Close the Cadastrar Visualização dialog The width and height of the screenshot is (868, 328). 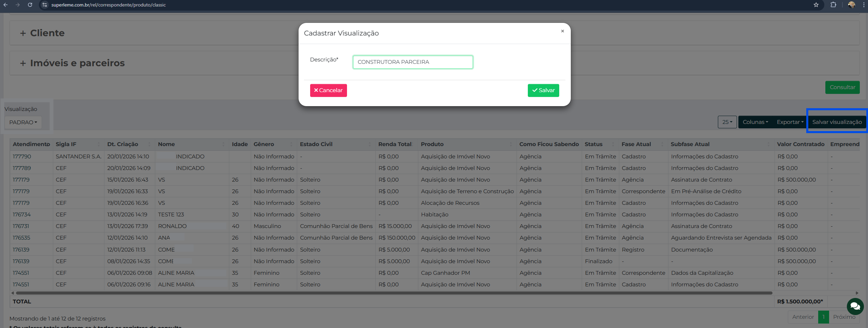tap(562, 31)
